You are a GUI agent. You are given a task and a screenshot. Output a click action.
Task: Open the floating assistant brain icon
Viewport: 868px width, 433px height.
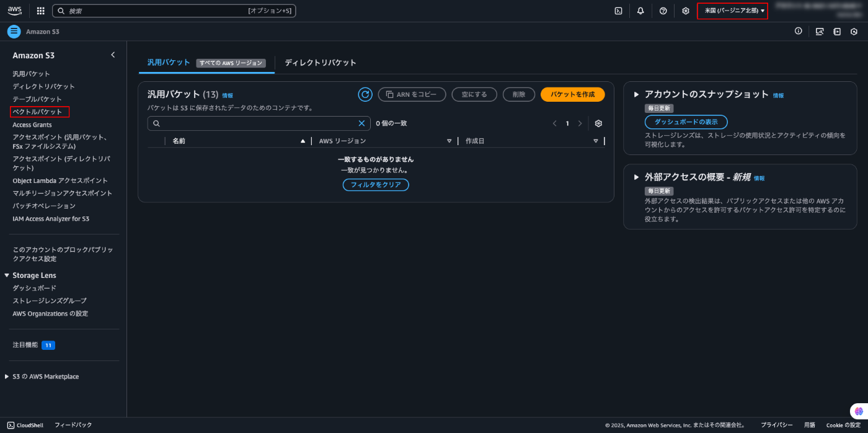(x=859, y=411)
